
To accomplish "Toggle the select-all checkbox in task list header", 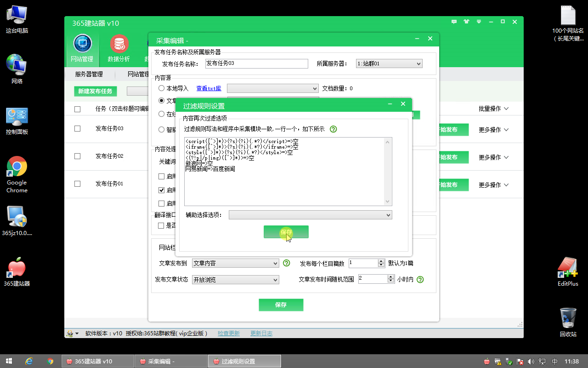I will click(x=77, y=109).
